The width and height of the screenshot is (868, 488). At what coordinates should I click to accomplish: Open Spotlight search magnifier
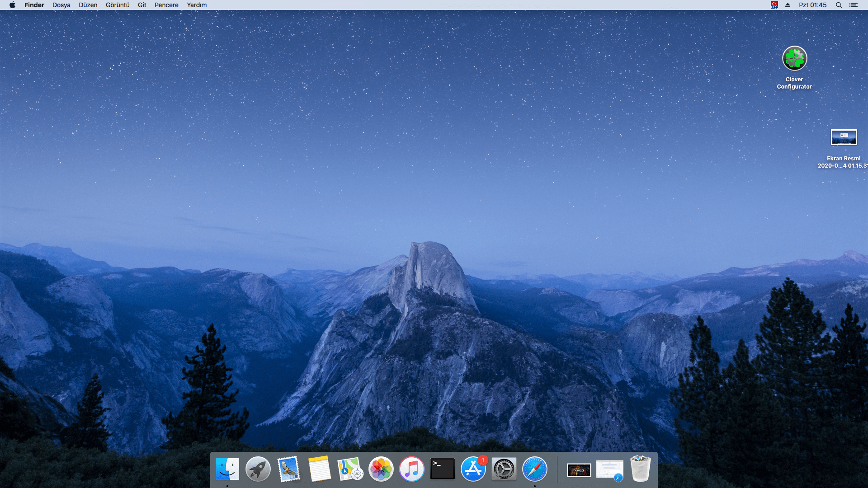839,5
